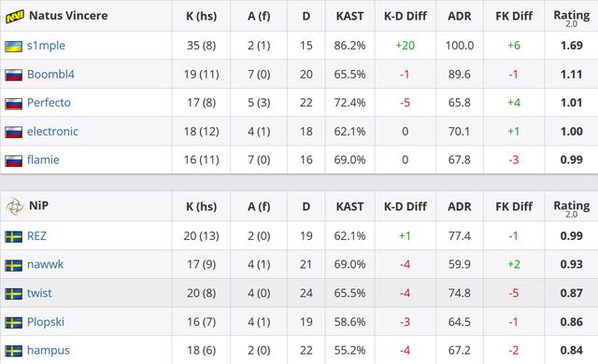The width and height of the screenshot is (598, 364).
Task: Sort Natus Vincere table by KAST
Action: pyautogui.click(x=349, y=16)
